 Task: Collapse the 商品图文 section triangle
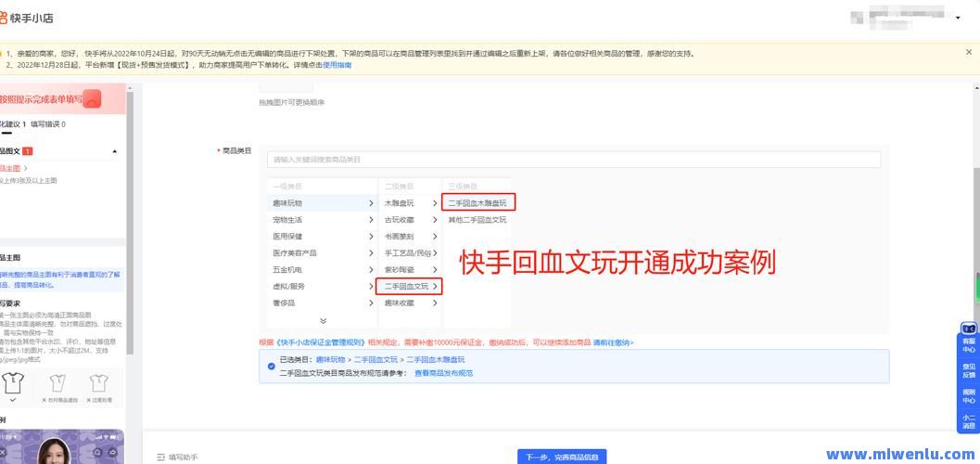coord(114,151)
